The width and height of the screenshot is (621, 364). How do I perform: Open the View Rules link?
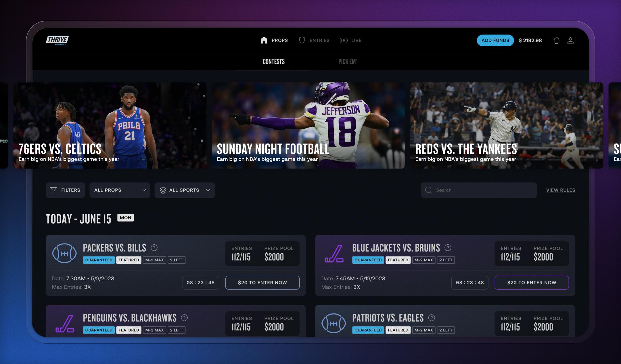tap(561, 190)
